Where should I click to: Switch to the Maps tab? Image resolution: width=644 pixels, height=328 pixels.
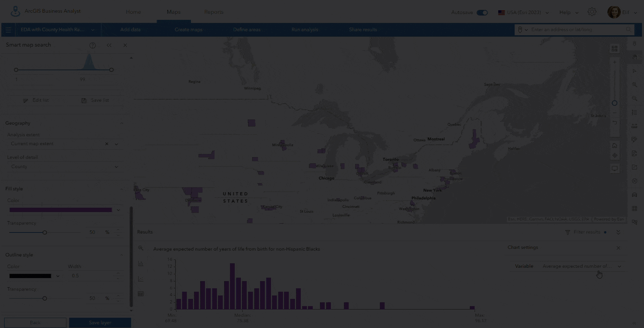coord(173,12)
